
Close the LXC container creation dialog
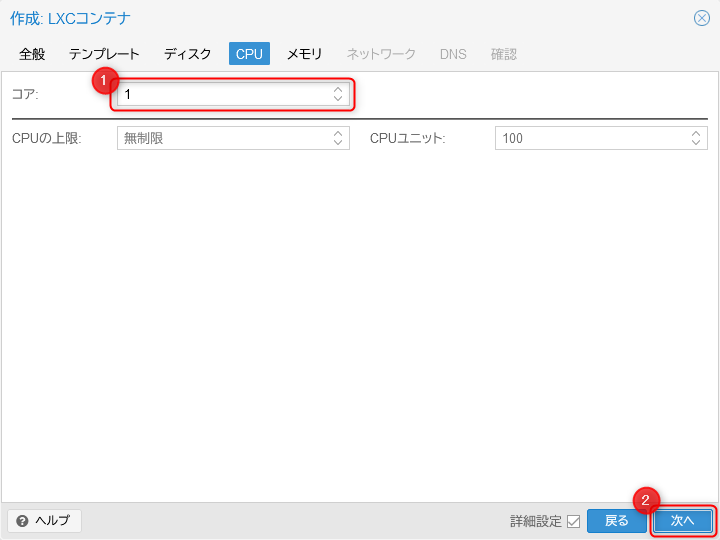pos(702,18)
